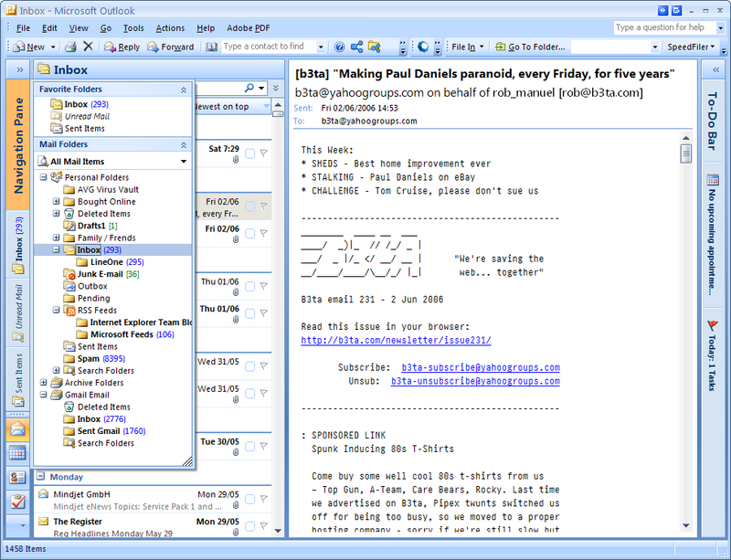Collapse the RSS Feeds folder
This screenshot has height=560, width=731.
(x=56, y=310)
